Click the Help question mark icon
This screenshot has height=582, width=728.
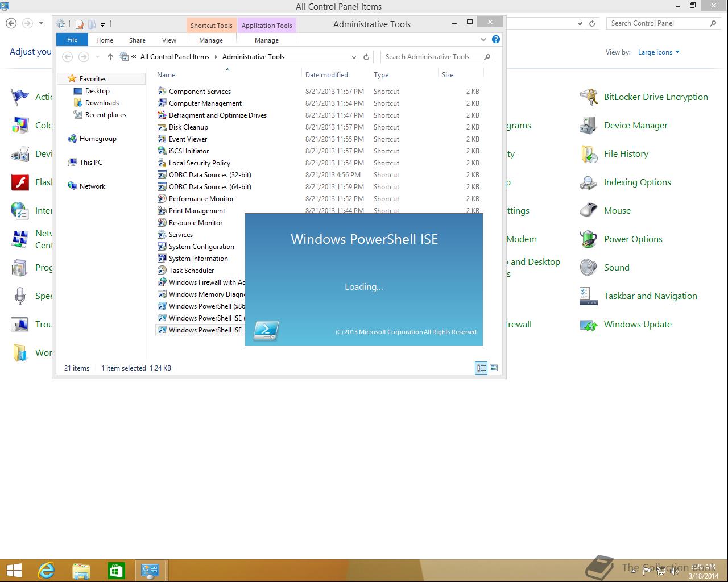pyautogui.click(x=496, y=39)
